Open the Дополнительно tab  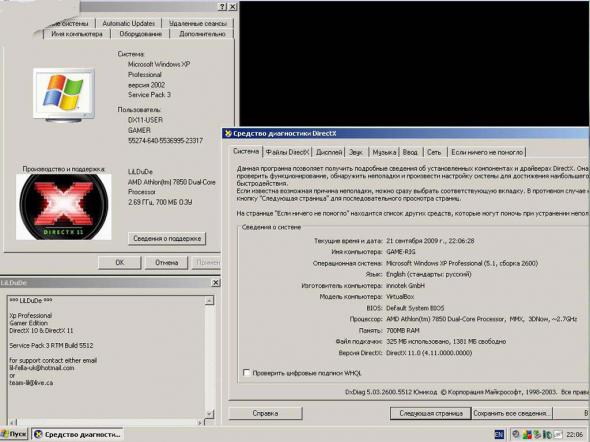point(202,34)
